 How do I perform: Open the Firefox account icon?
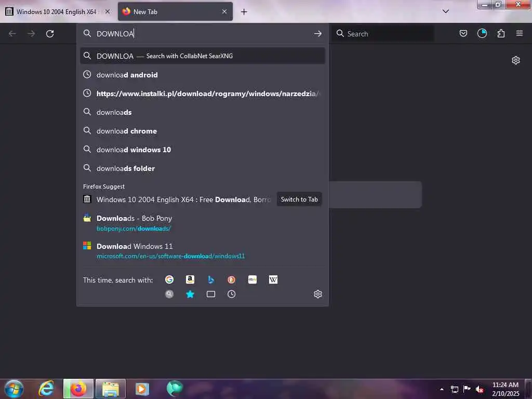pos(482,33)
